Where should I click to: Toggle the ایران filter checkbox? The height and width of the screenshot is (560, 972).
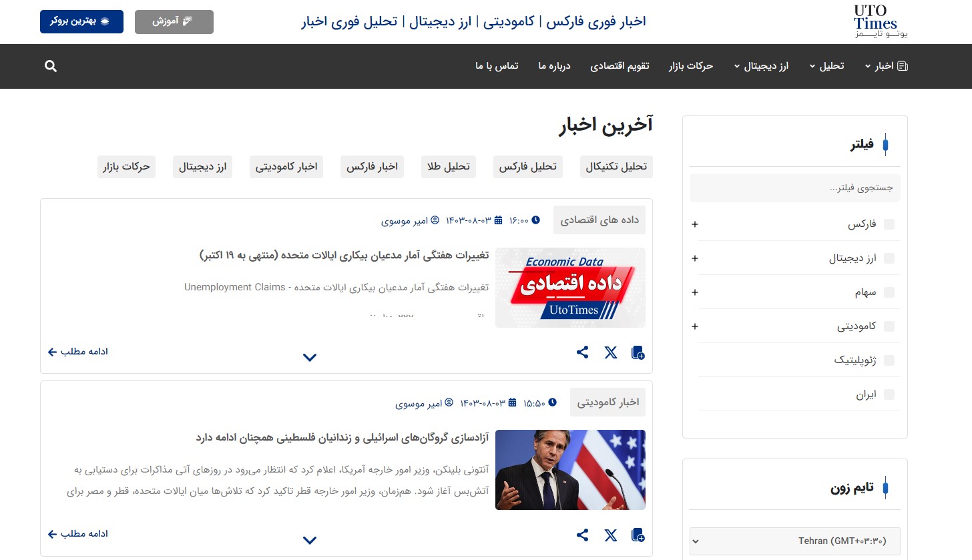tap(889, 394)
